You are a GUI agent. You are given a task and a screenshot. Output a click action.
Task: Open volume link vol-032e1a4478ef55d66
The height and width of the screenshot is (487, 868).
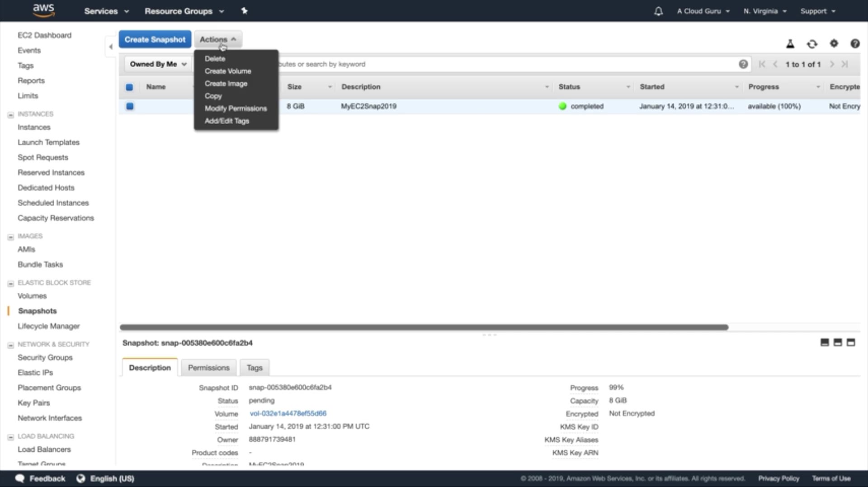[x=288, y=413]
